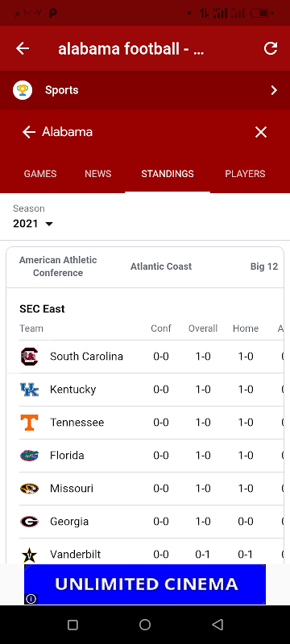Close the Alabama panel with the X
The height and width of the screenshot is (644, 290).
261,132
